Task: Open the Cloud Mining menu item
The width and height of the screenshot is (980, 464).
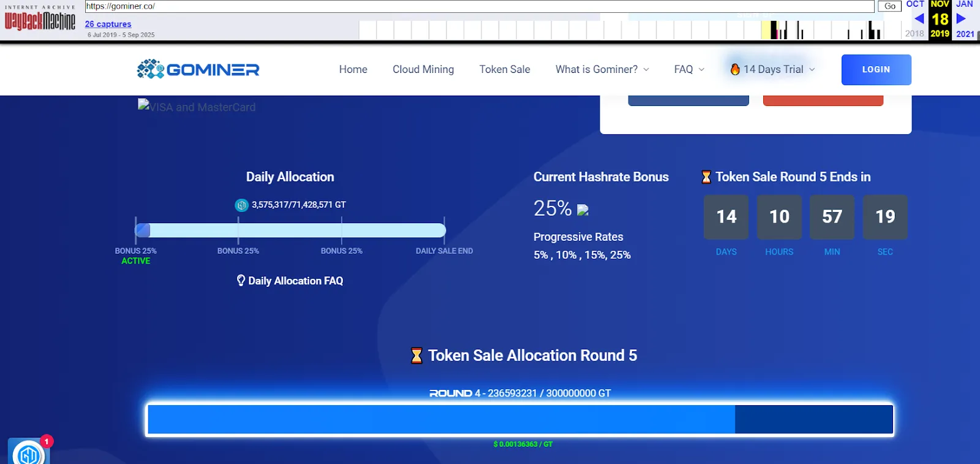Action: 423,69
